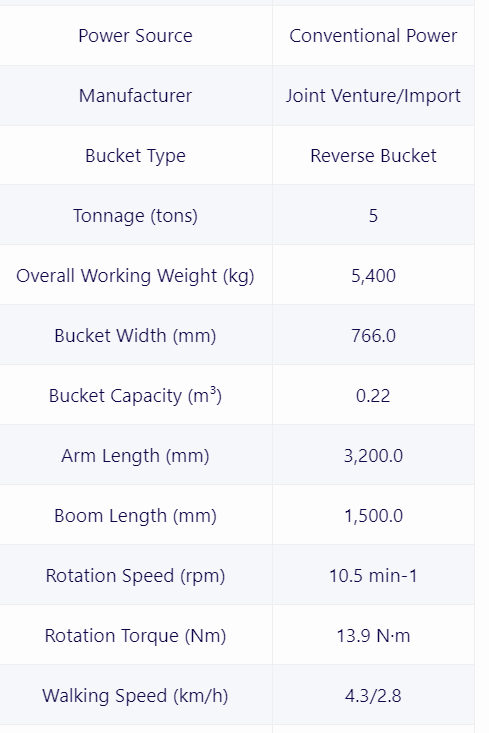489x733 pixels.
Task: Select the Joint Venture/Import value cell
Action: (373, 96)
